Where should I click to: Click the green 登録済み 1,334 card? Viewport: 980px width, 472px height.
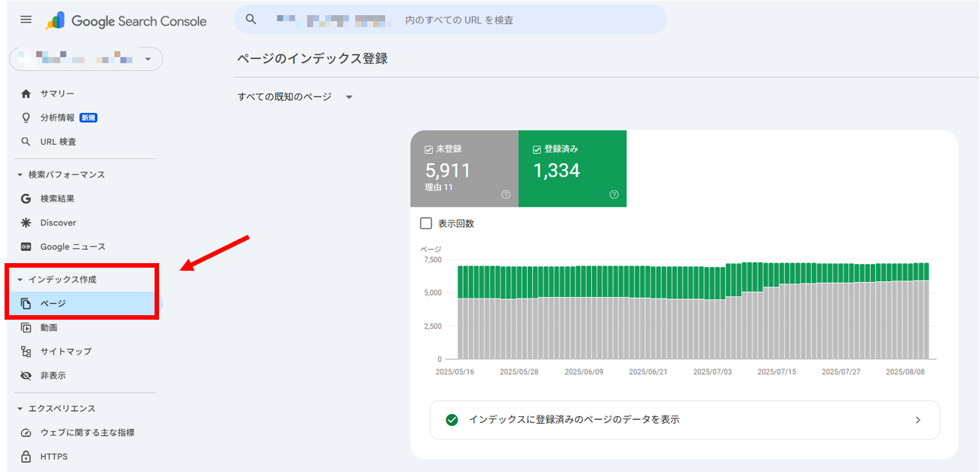(572, 168)
